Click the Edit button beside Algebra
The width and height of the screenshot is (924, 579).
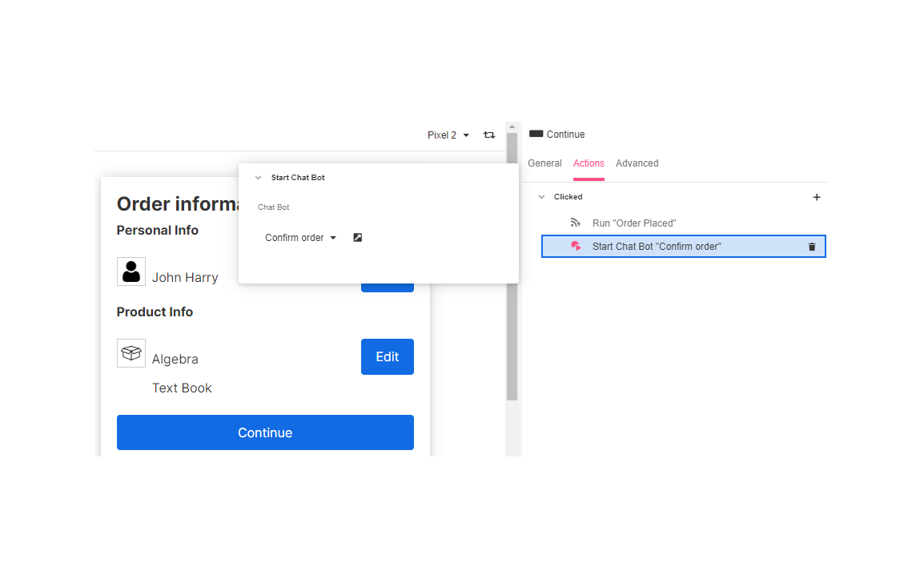pos(388,356)
